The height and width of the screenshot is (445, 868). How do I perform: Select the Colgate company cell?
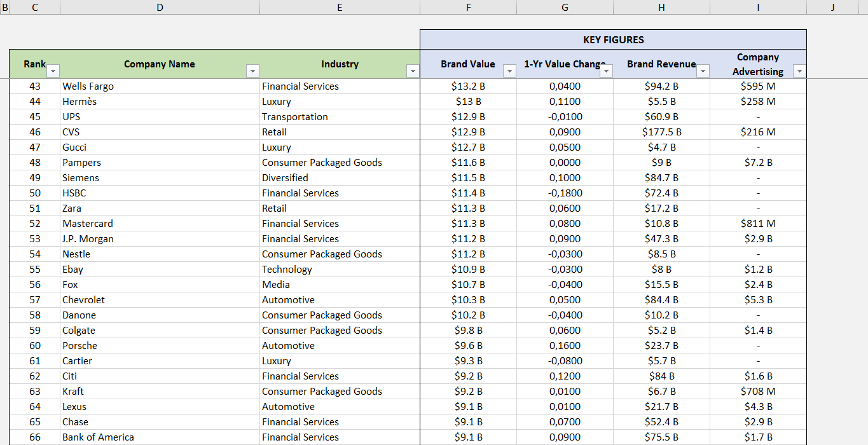pos(160,331)
